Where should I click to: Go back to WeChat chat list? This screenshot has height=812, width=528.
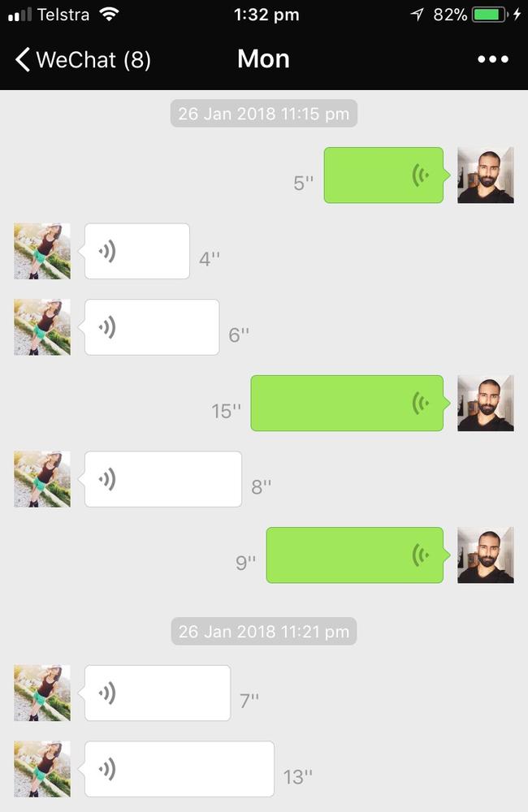83,59
